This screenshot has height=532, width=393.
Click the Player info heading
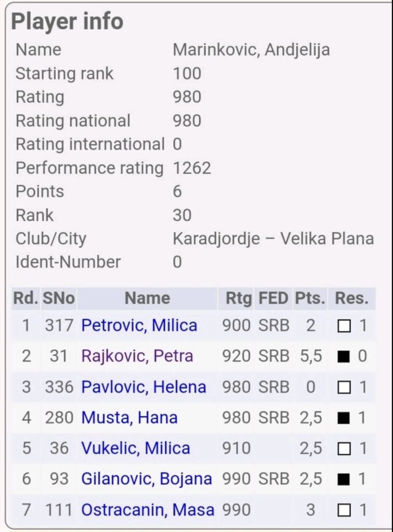pyautogui.click(x=67, y=22)
